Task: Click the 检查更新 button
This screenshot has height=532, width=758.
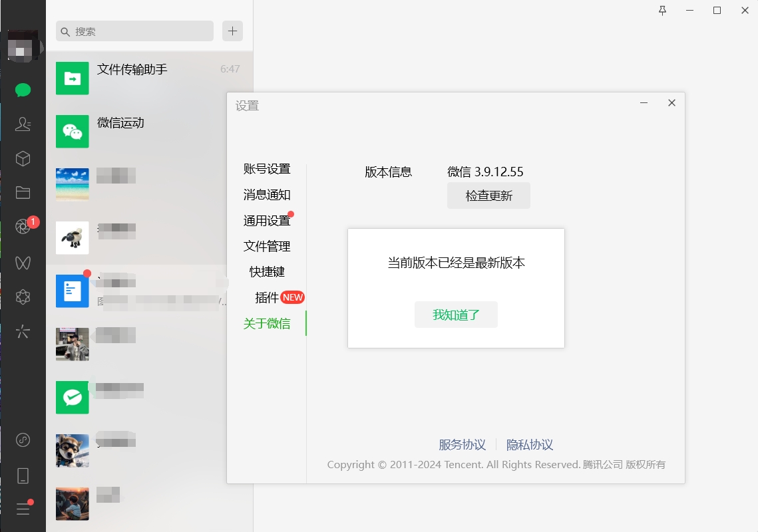Action: pyautogui.click(x=488, y=196)
